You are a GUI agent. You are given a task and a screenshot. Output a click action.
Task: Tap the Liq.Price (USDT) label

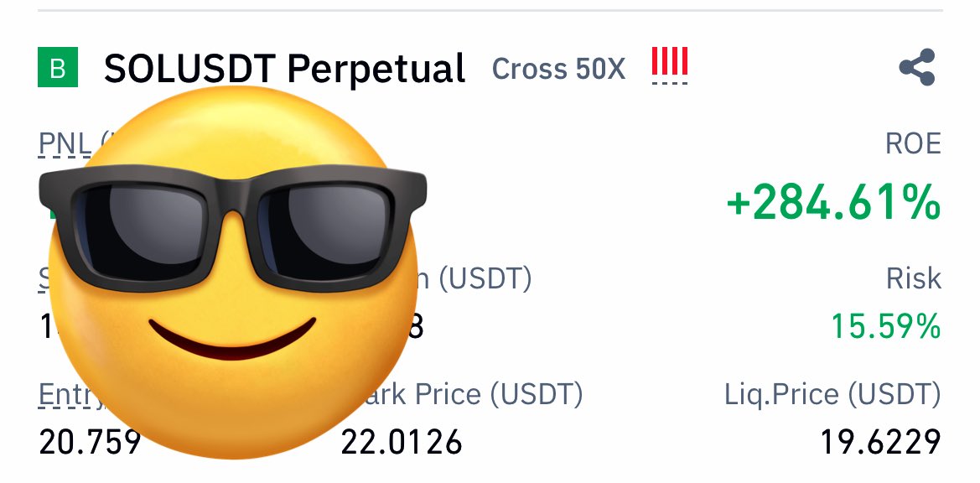832,395
